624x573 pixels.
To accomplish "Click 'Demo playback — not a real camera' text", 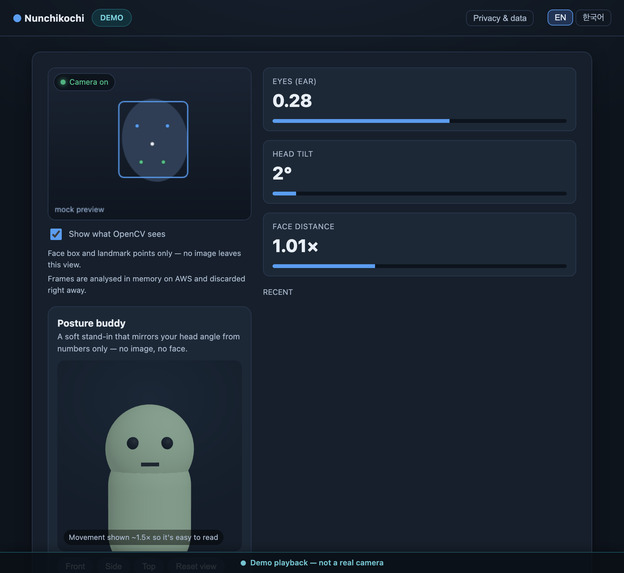I will click(317, 563).
